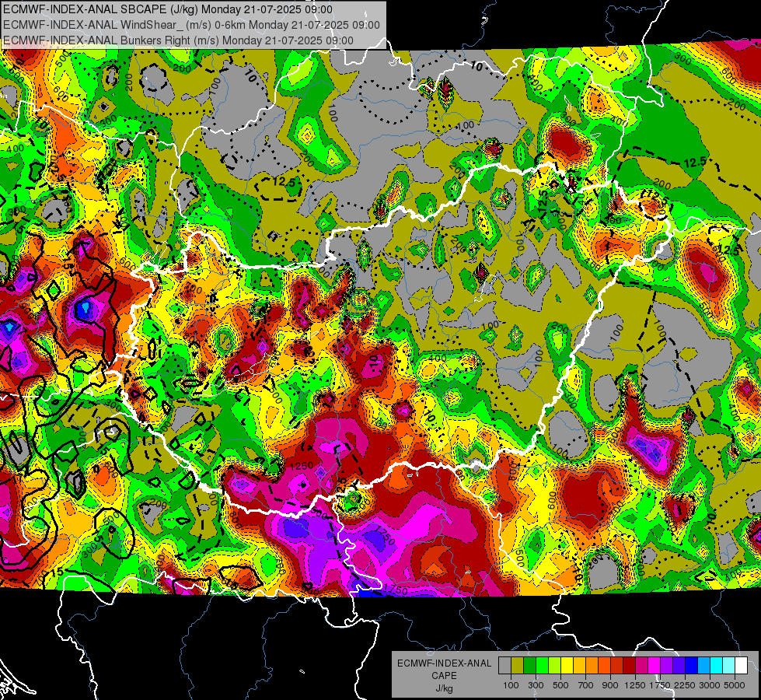
Task: Click the CAPE label in the legend
Action: click(444, 676)
